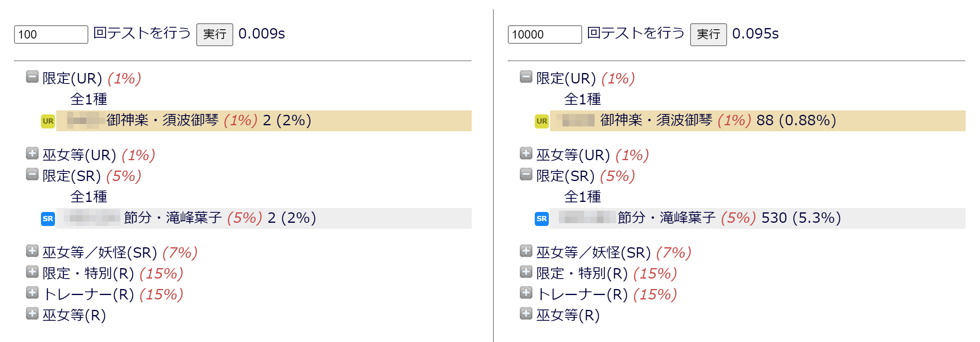Image resolution: width=980 pixels, height=342 pixels.
Task: Click the SR badge in left panel
Action: click(48, 219)
